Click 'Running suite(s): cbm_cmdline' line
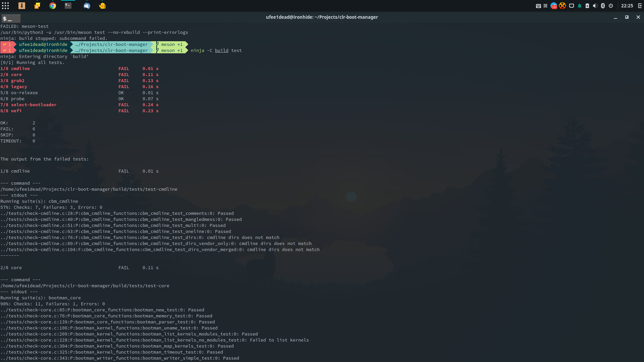This screenshot has width=644, height=362. (39, 201)
